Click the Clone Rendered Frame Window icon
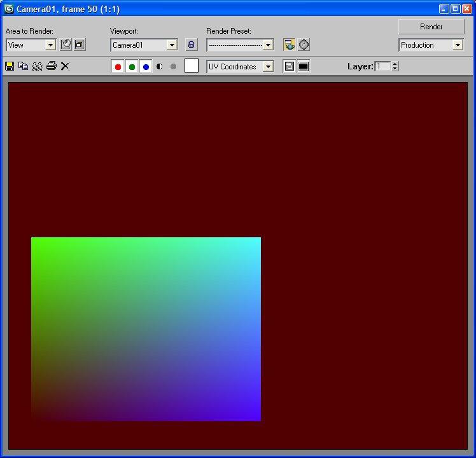Viewport: 476px width, 458px height. point(38,66)
